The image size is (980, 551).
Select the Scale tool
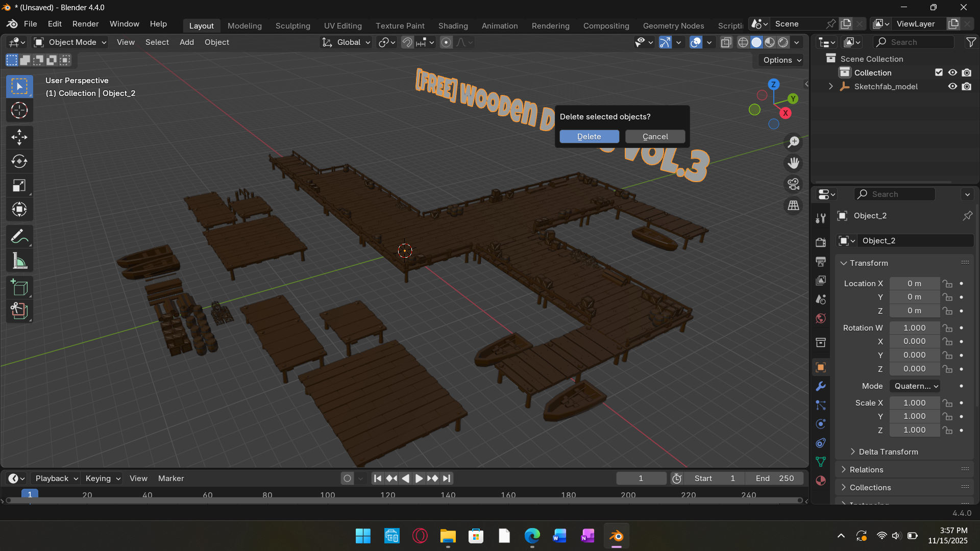19,185
